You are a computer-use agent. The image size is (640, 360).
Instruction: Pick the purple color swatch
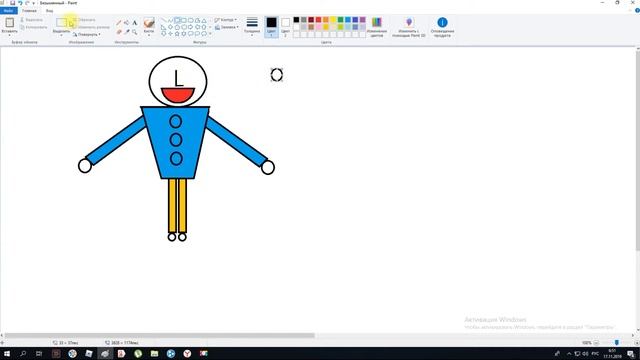pyautogui.click(x=362, y=20)
